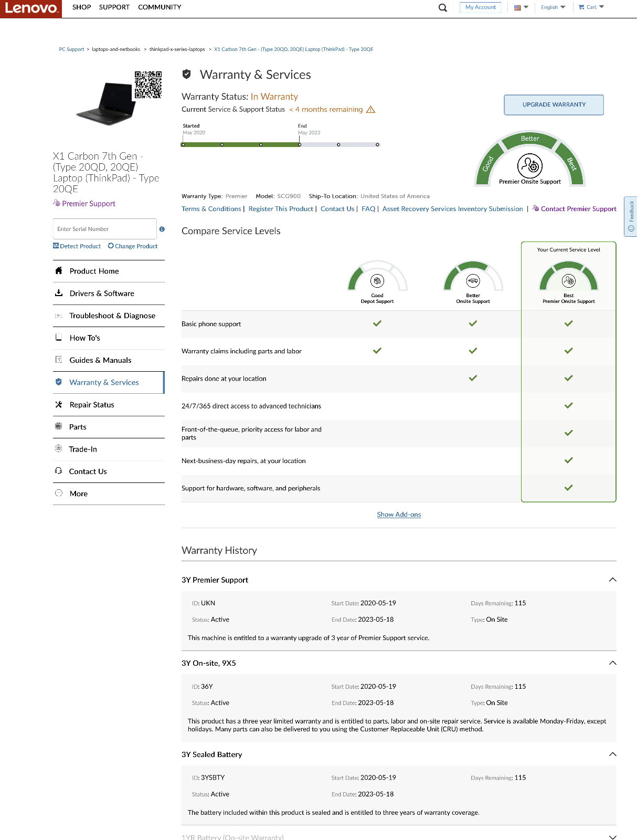Expand the 1YR Battery warranty section
This screenshot has height=840, width=637.
612,837
